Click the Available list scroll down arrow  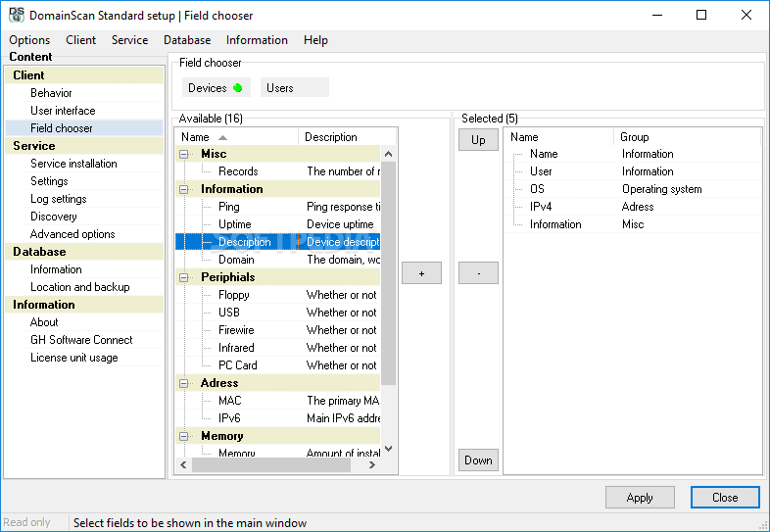(389, 449)
